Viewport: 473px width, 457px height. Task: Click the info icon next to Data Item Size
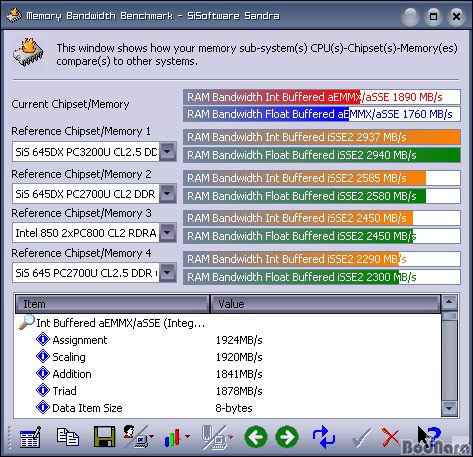pyautogui.click(x=43, y=407)
